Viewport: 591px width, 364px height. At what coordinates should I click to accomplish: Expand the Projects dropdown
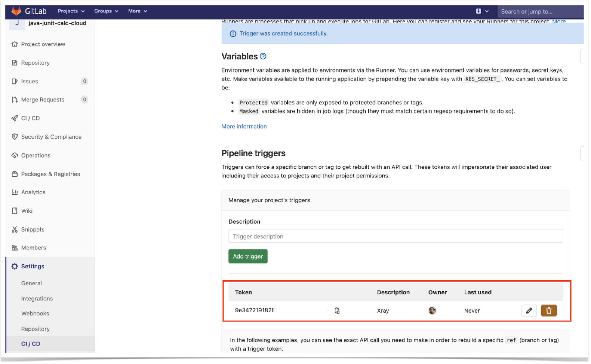[x=71, y=11]
